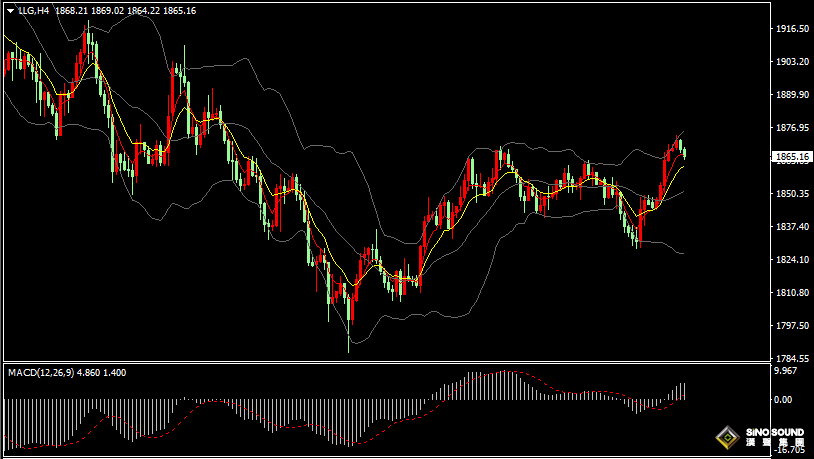The image size is (814, 459).
Task: Click the MACD values 4.860 1.400
Action: click(101, 373)
